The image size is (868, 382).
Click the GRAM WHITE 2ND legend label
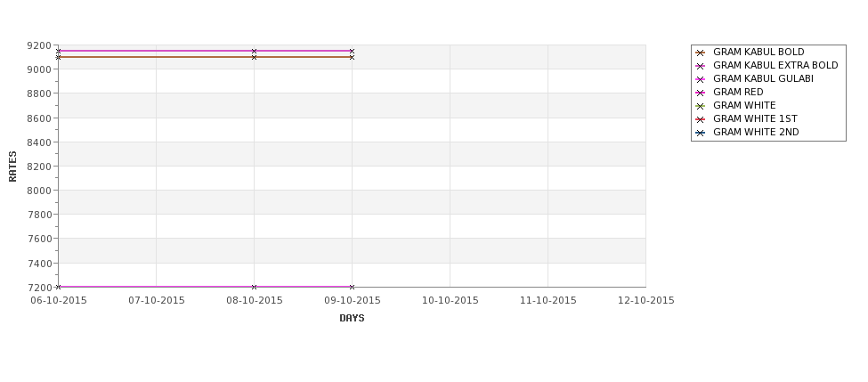[756, 133]
